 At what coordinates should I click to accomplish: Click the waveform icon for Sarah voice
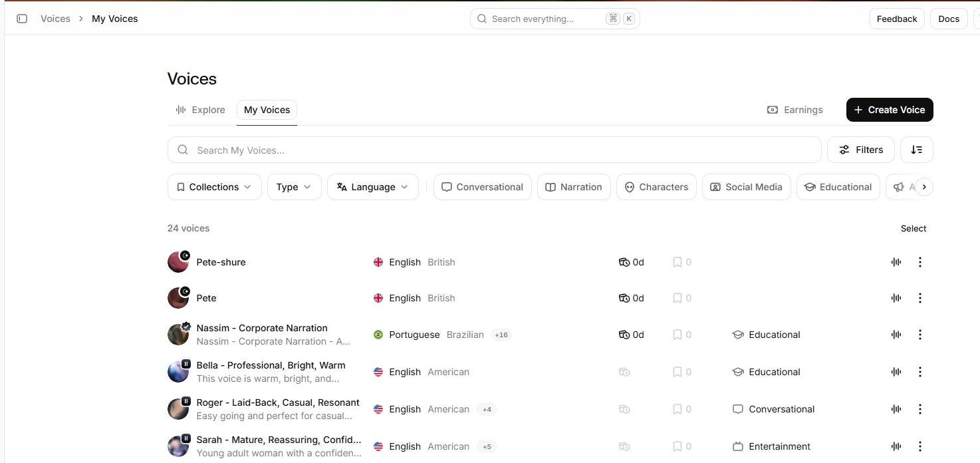tap(896, 446)
